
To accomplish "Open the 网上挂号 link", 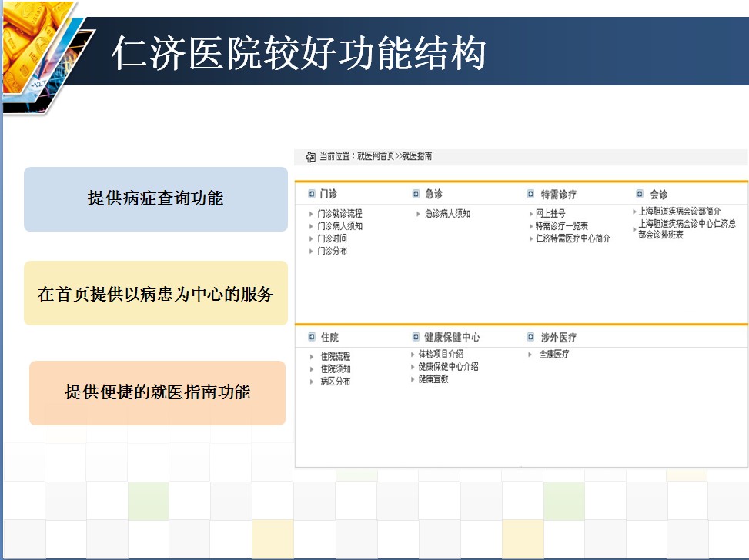I will (x=551, y=214).
